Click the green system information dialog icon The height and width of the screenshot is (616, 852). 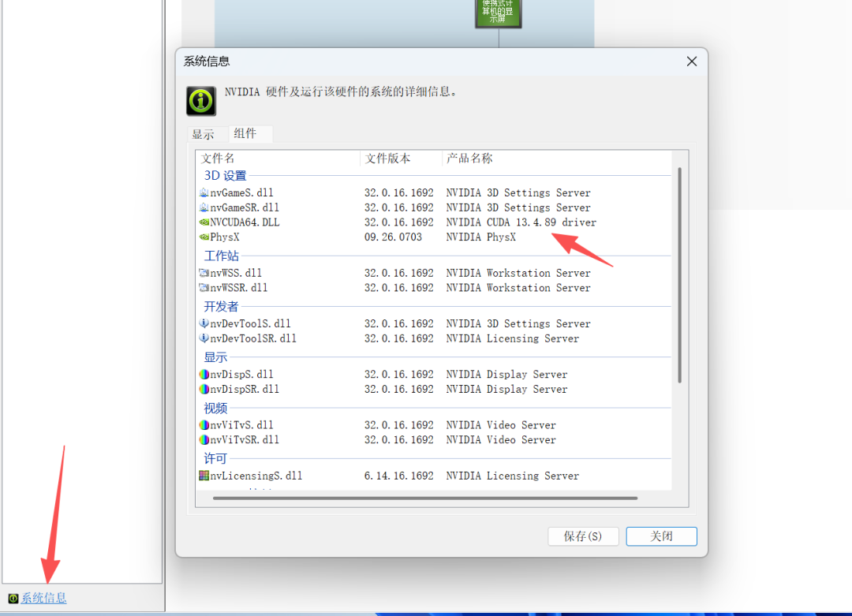(x=201, y=101)
